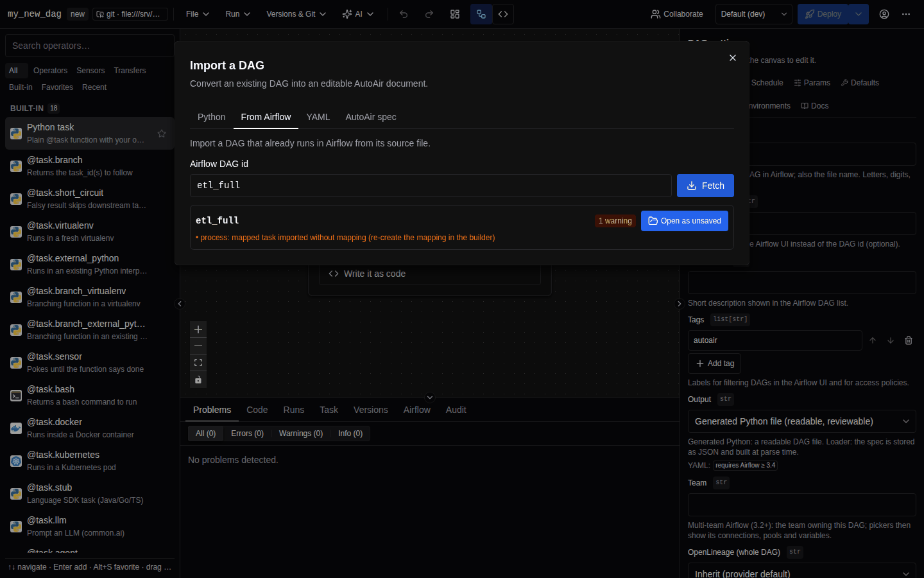
Task: Click the undo arrow icon in toolbar
Action: (x=404, y=14)
